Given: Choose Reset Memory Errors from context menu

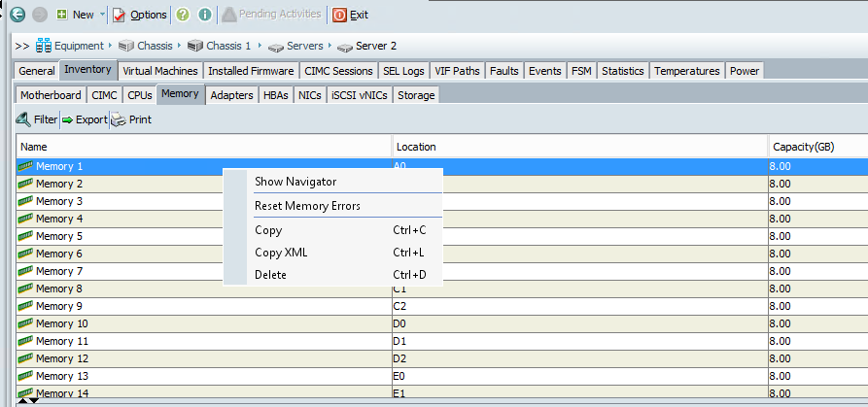Looking at the screenshot, I should (307, 206).
